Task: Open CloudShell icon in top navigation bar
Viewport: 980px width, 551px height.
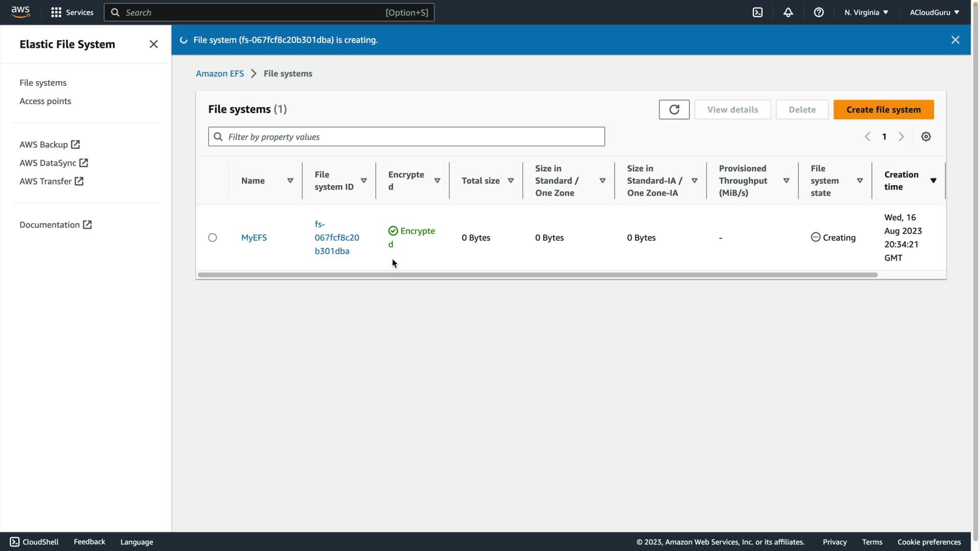Action: click(757, 12)
